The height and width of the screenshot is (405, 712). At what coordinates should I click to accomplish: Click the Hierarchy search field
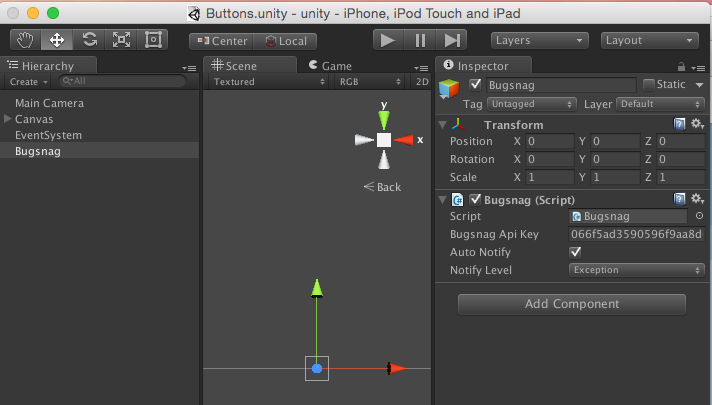point(123,81)
